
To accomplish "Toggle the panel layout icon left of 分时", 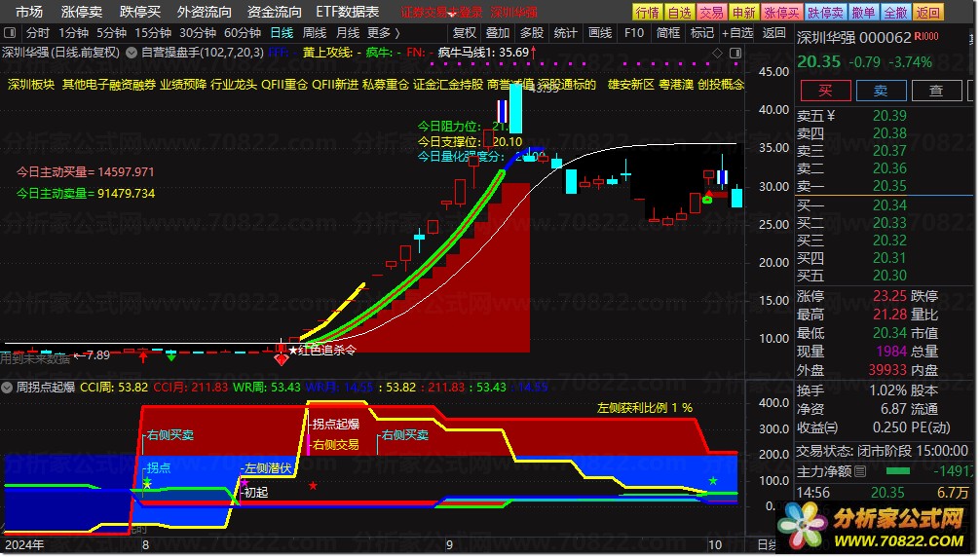I will click(x=10, y=32).
